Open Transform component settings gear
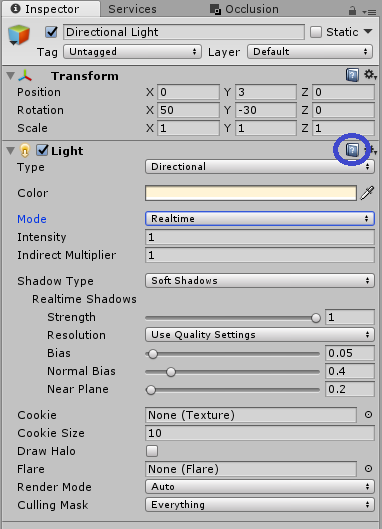 click(x=370, y=75)
